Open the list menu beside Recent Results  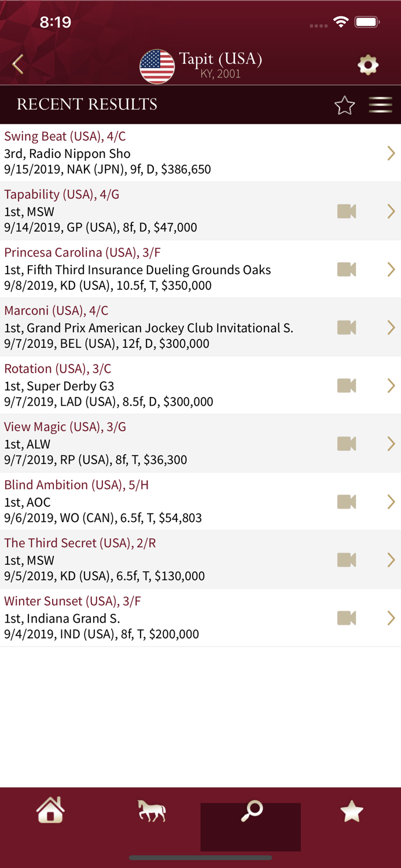click(x=380, y=105)
